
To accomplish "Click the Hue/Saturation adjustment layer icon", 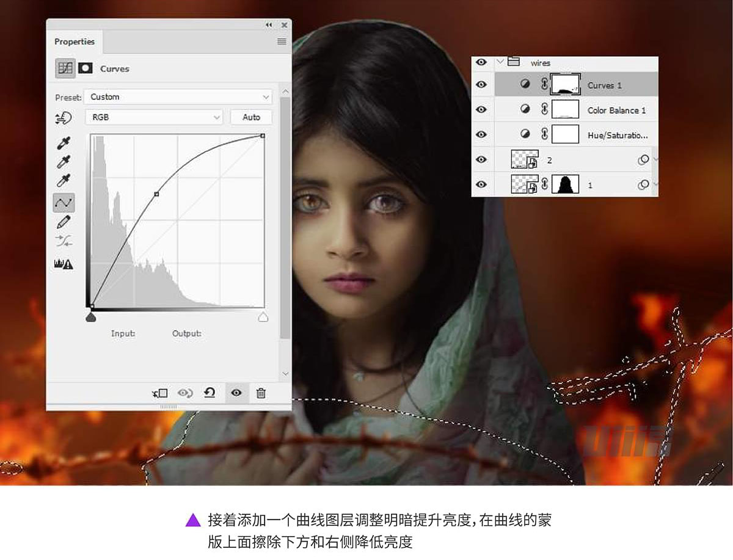I will (525, 134).
